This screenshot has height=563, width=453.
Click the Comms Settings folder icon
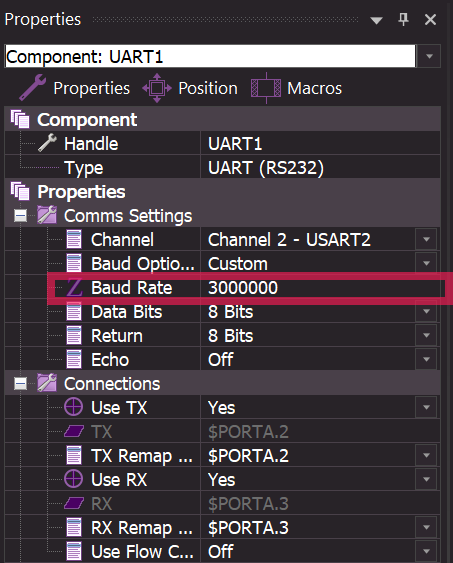47,215
